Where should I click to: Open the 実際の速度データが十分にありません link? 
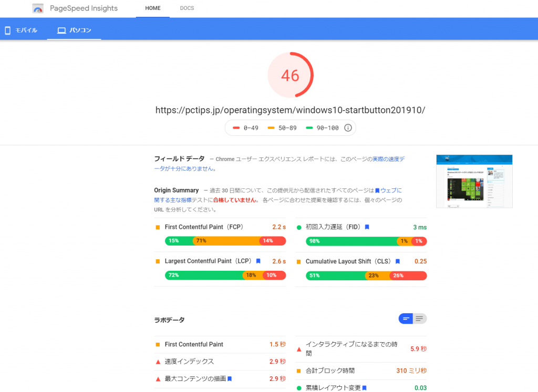(x=280, y=164)
